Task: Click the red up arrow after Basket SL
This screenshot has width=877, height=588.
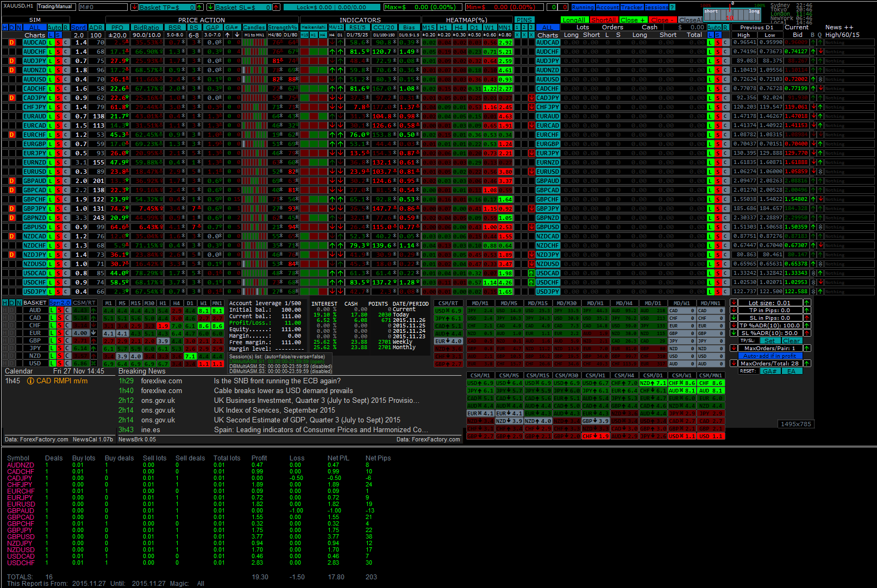Action: tap(276, 7)
